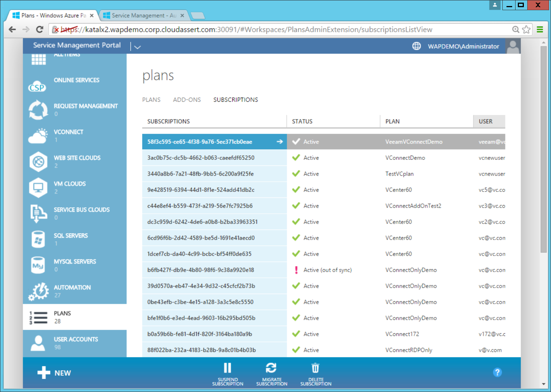
Task: Open VM Clouds in the sidebar
Action: tap(70, 184)
